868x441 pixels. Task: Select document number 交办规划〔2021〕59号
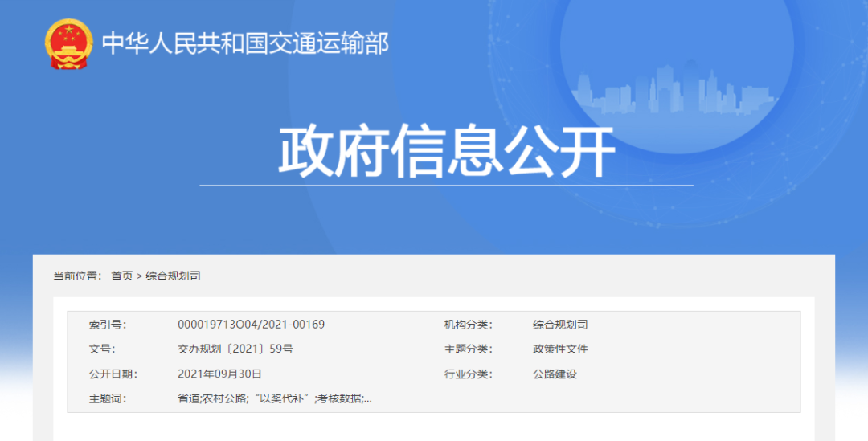tap(235, 349)
